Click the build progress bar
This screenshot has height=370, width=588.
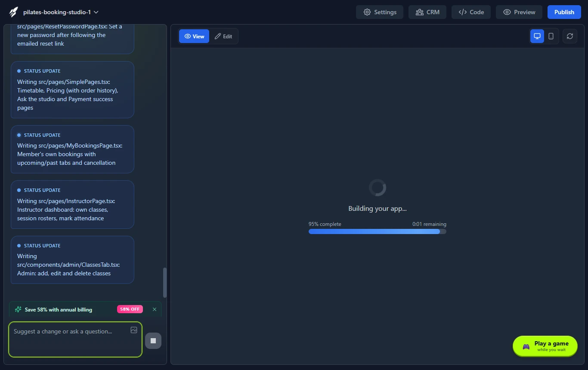(x=378, y=231)
